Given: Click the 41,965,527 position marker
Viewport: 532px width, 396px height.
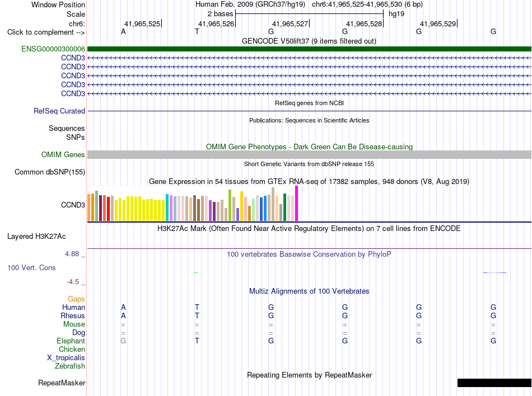Looking at the screenshot, I should (291, 23).
